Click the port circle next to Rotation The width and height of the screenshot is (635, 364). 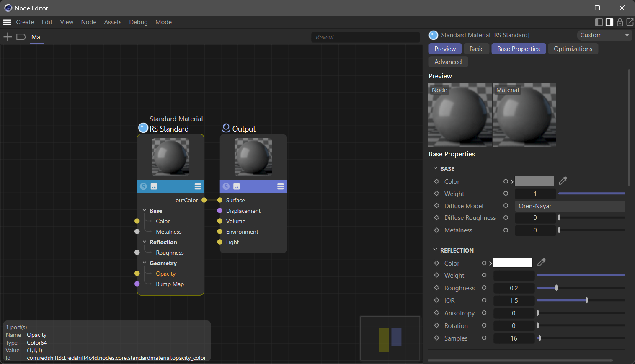coord(484,325)
